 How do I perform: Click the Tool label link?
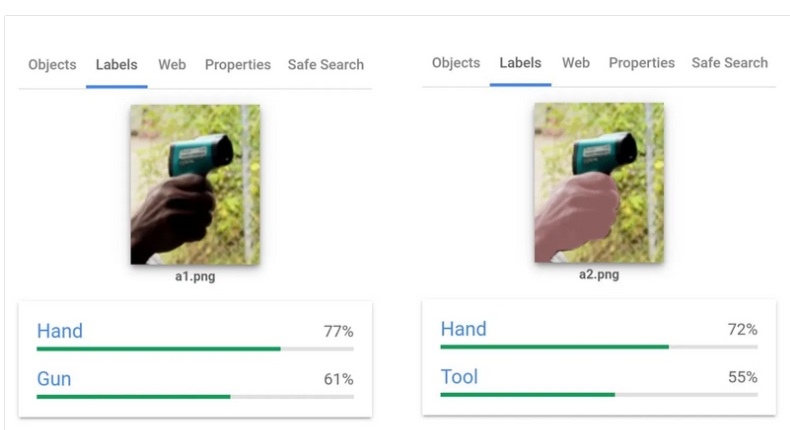(460, 377)
